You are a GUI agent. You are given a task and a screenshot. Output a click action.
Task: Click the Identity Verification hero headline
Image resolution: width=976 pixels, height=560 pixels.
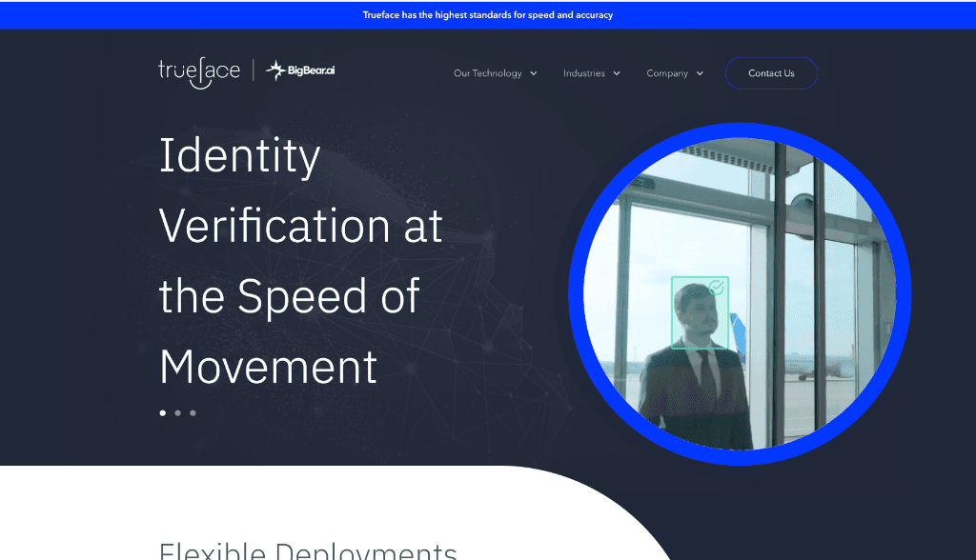301,261
